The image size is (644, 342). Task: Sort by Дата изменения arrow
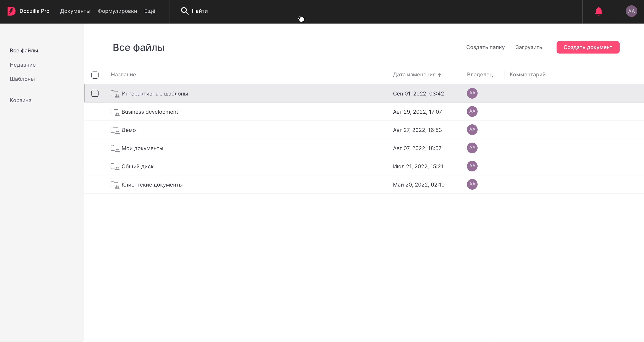pyautogui.click(x=439, y=75)
